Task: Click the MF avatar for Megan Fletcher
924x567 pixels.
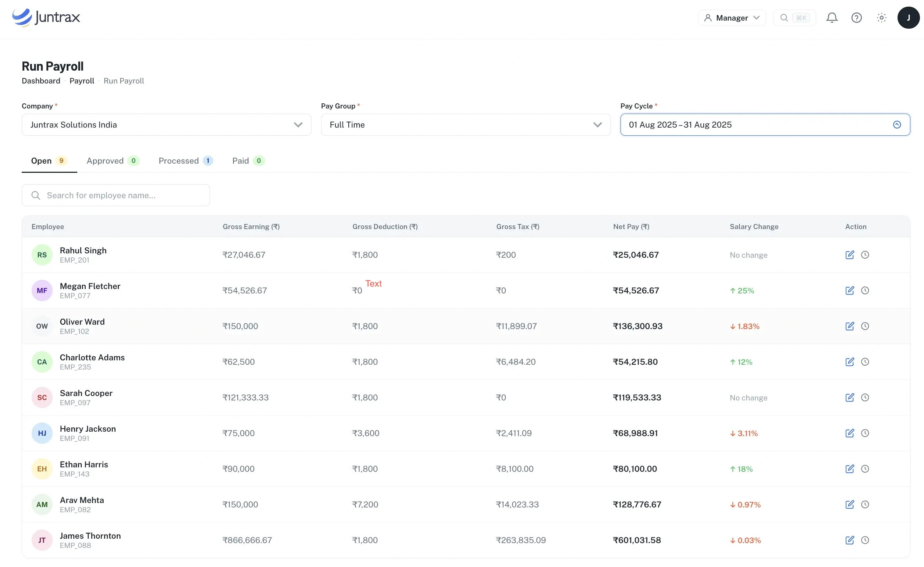Action: pos(42,290)
